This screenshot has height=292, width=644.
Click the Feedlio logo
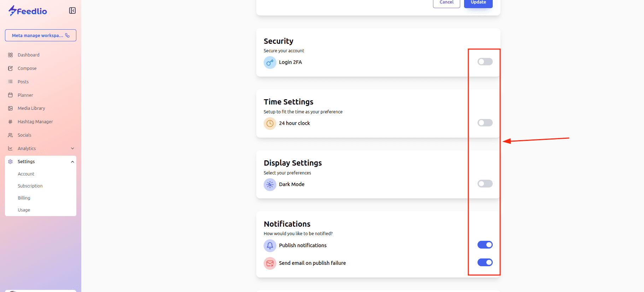[28, 11]
